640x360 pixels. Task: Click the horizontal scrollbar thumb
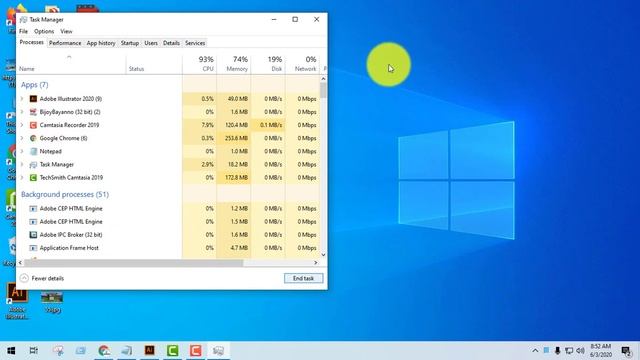click(133, 263)
